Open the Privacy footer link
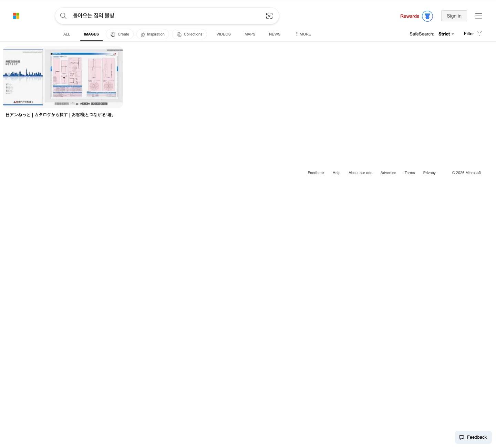Viewport: 496px width, 448px height. click(429, 173)
